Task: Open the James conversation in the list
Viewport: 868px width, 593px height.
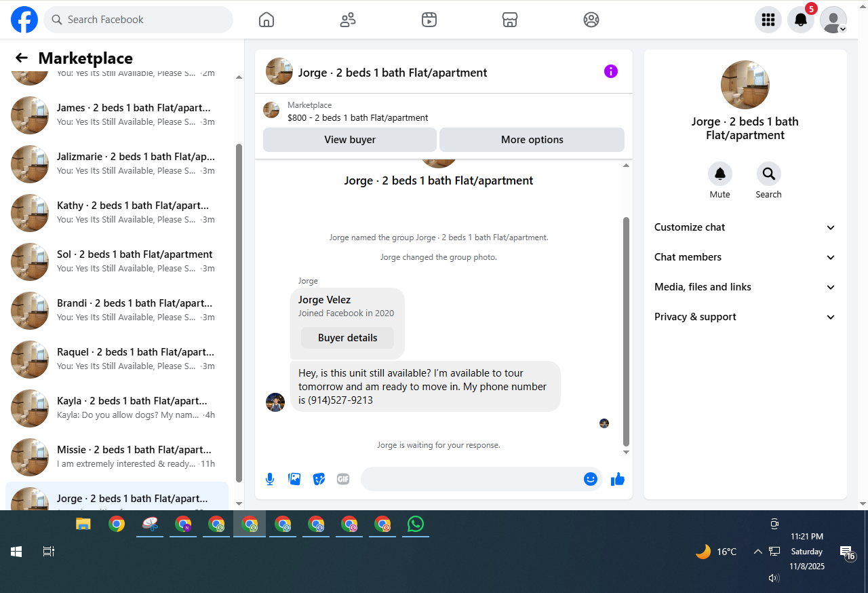Action: pyautogui.click(x=117, y=115)
